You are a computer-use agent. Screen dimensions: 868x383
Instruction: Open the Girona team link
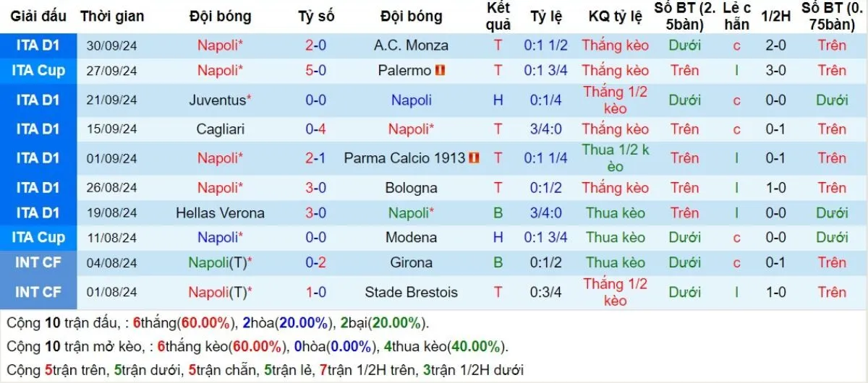click(411, 262)
